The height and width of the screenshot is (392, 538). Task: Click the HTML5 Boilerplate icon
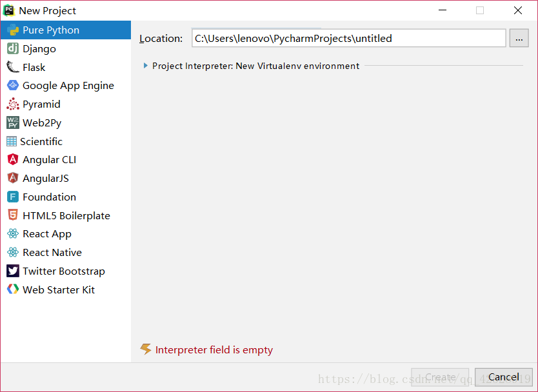(x=13, y=215)
